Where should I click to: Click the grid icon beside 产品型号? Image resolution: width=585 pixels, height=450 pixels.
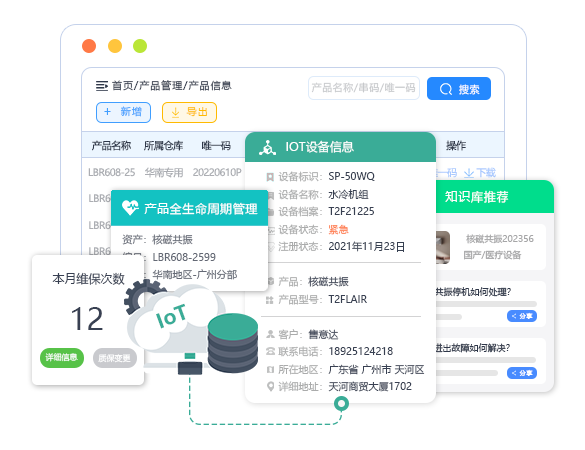[x=270, y=300]
